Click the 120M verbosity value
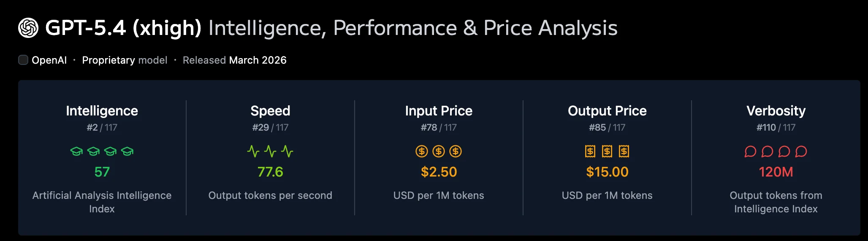Viewport: 868px width, 241px height. [776, 172]
